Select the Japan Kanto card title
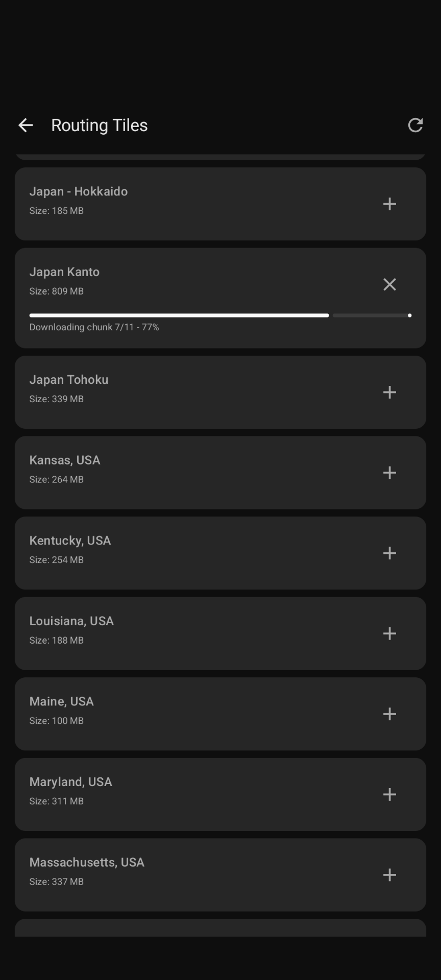This screenshot has height=980, width=441. pos(64,272)
